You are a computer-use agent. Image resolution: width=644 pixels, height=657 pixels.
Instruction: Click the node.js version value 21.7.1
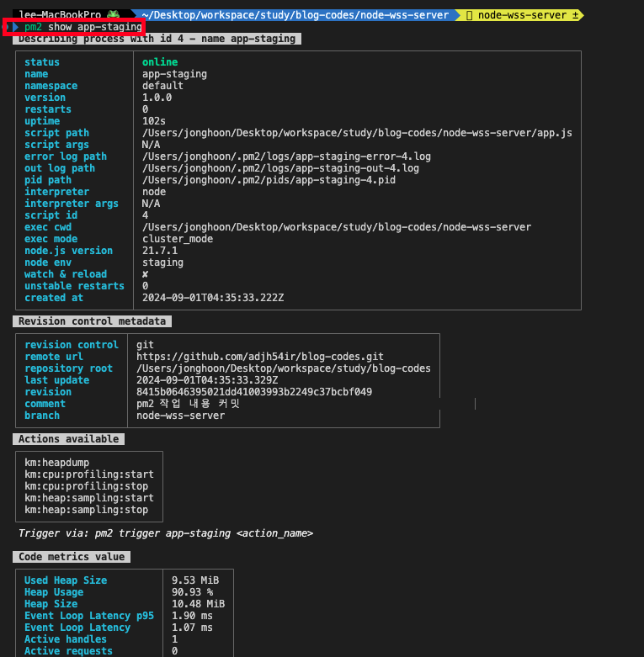160,251
